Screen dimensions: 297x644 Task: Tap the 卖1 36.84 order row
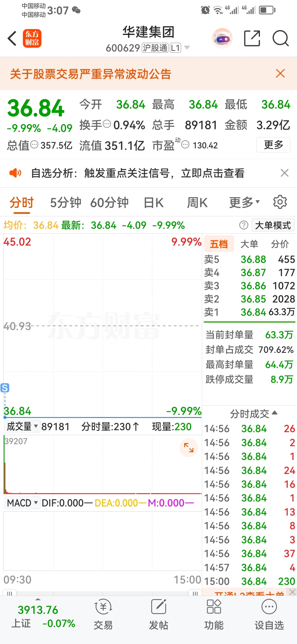click(x=249, y=312)
